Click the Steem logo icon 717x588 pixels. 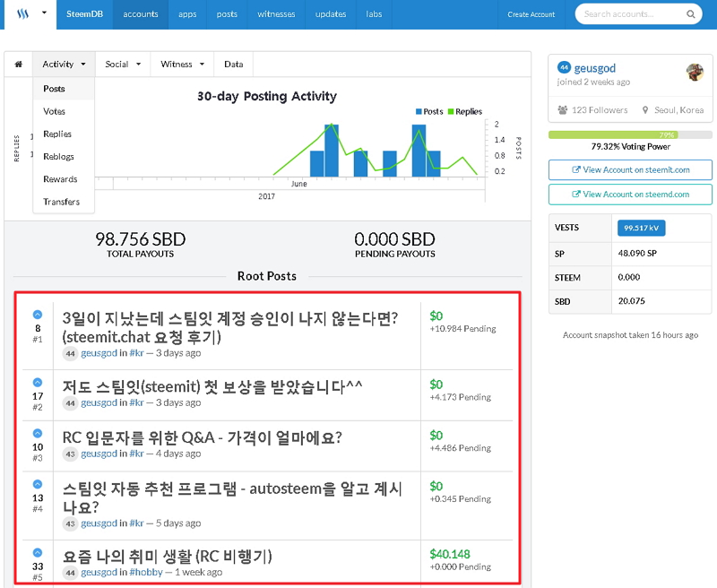(22, 13)
